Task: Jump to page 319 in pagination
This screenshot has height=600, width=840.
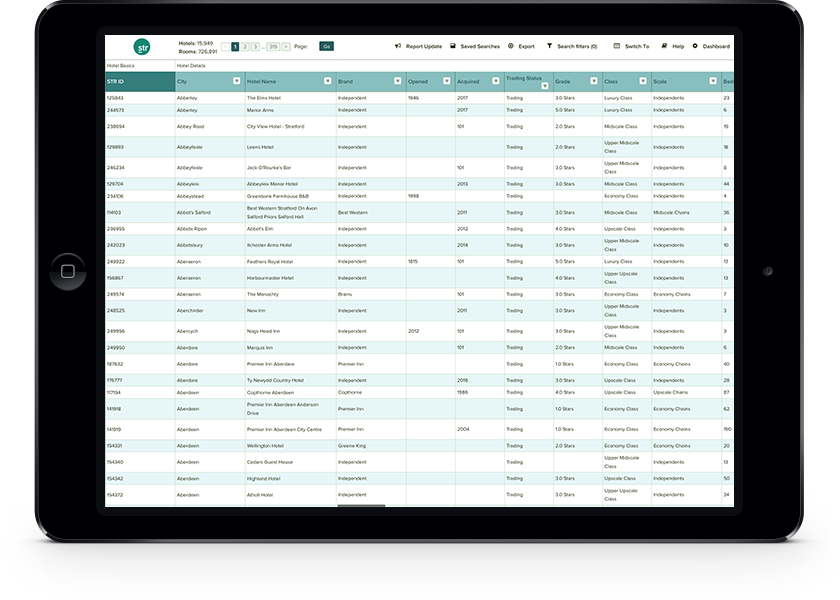Action: tap(273, 46)
